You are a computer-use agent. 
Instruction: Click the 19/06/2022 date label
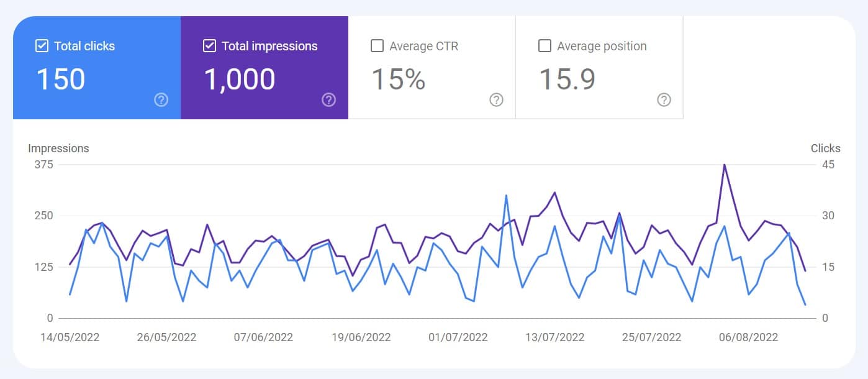(x=361, y=337)
